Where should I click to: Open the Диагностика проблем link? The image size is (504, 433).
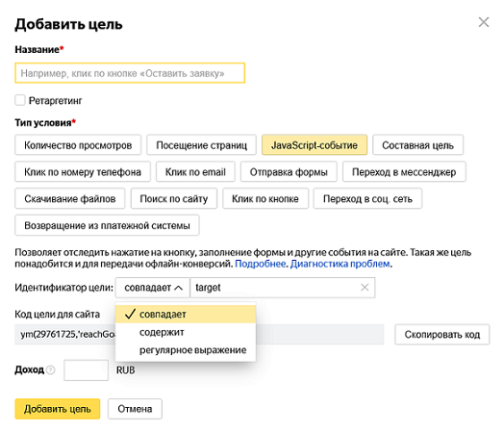(x=340, y=264)
